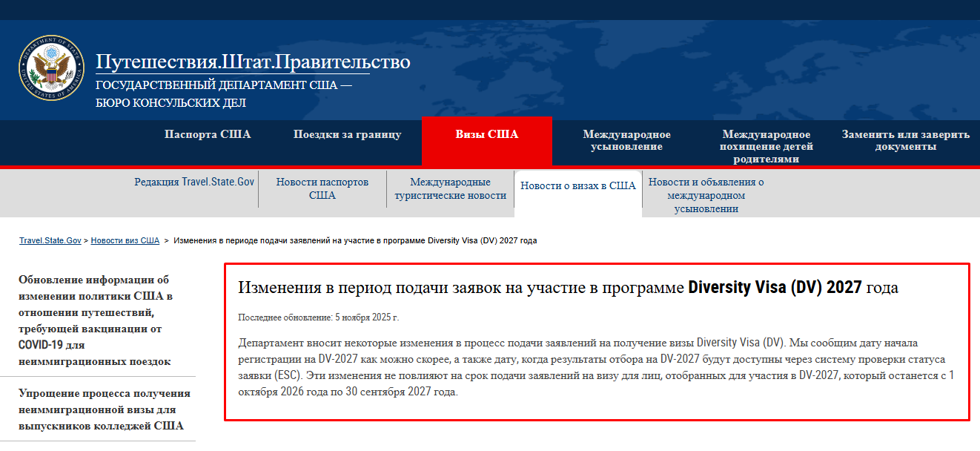
Task: Select Поездки за границу in the main navigation
Action: tap(347, 134)
